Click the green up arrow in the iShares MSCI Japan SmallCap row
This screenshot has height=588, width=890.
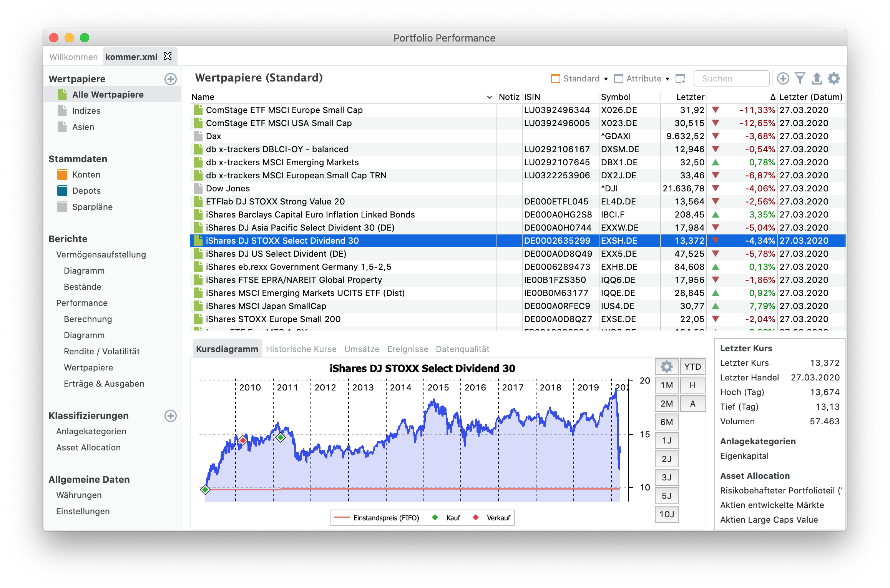[716, 306]
